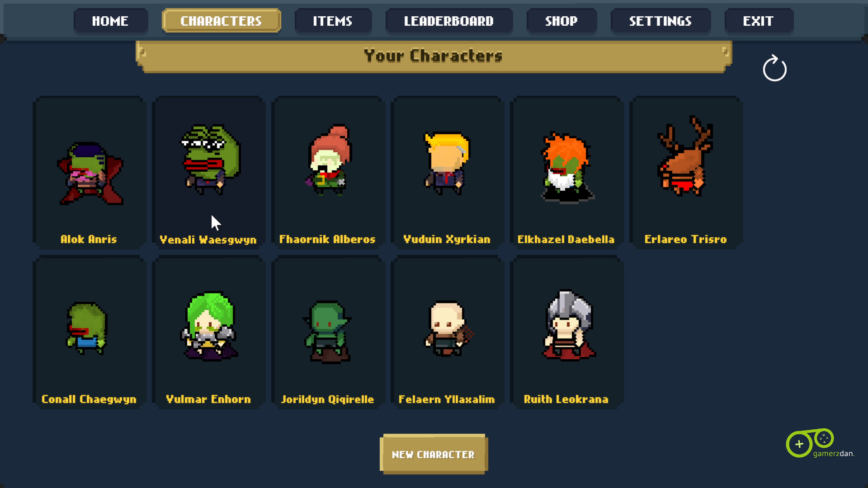
Task: Choose the Conall Chaegwyn character
Action: tap(90, 332)
